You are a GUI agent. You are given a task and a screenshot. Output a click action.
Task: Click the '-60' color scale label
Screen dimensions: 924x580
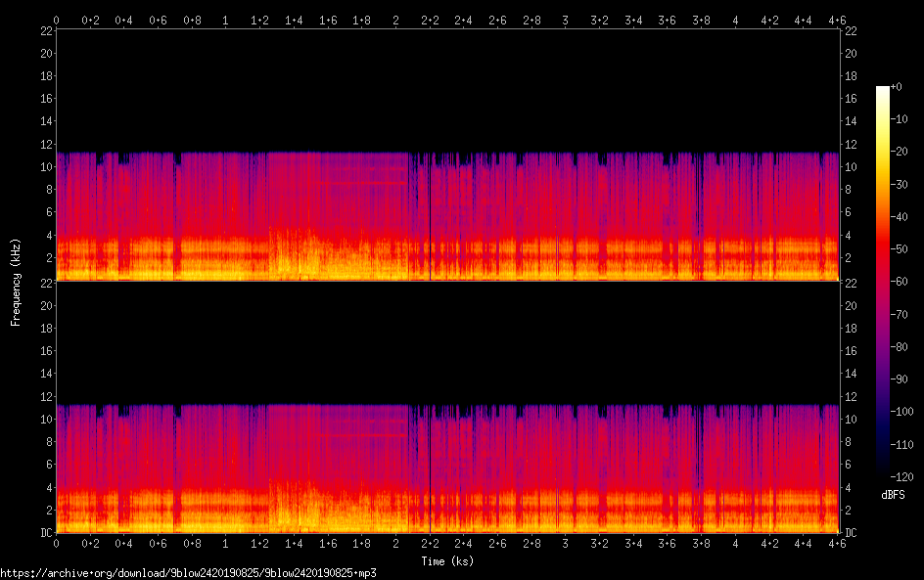[x=899, y=282]
